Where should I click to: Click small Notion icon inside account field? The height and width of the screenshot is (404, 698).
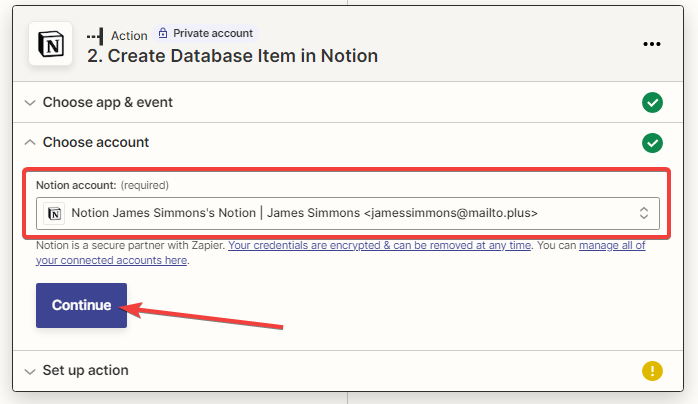55,213
